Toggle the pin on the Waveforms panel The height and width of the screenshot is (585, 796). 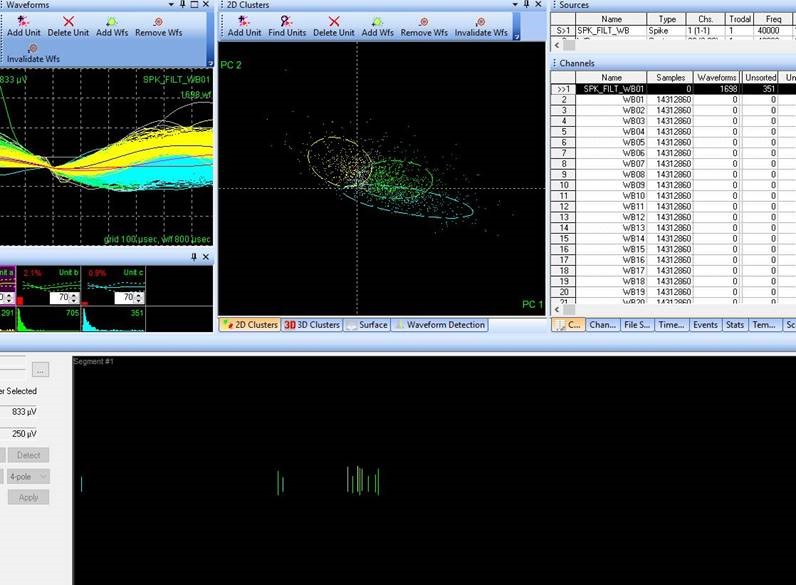pos(183,5)
